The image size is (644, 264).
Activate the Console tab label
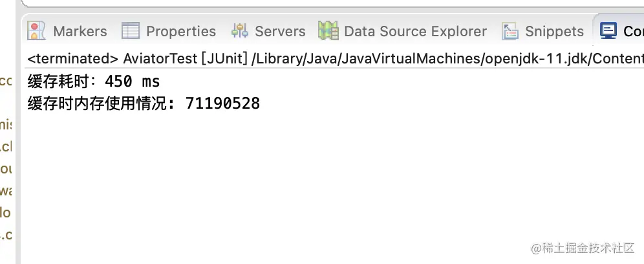[x=633, y=31]
